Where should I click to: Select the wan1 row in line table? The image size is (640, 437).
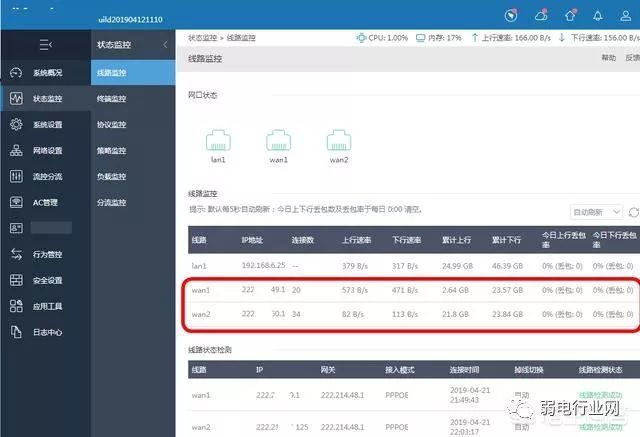tap(413, 290)
